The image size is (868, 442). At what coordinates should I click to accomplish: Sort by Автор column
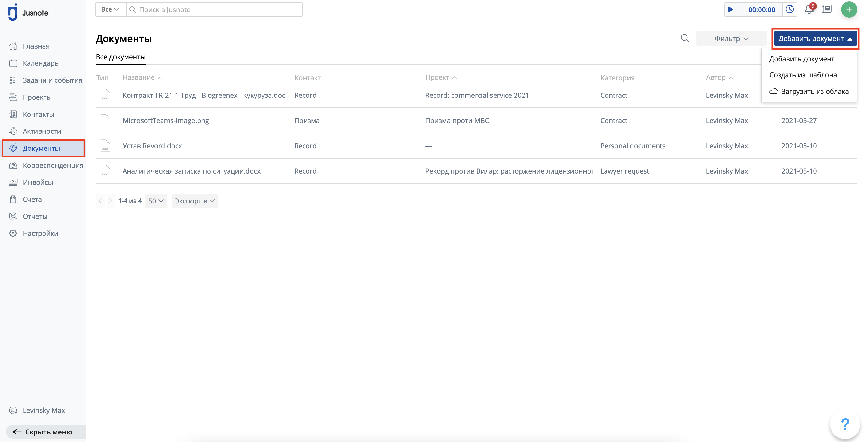click(720, 77)
